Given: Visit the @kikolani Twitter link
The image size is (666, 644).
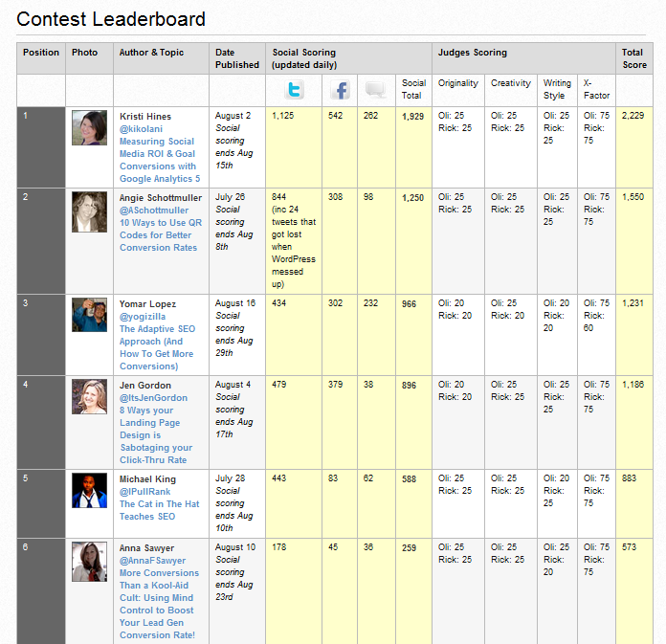Looking at the screenshot, I should [x=141, y=129].
